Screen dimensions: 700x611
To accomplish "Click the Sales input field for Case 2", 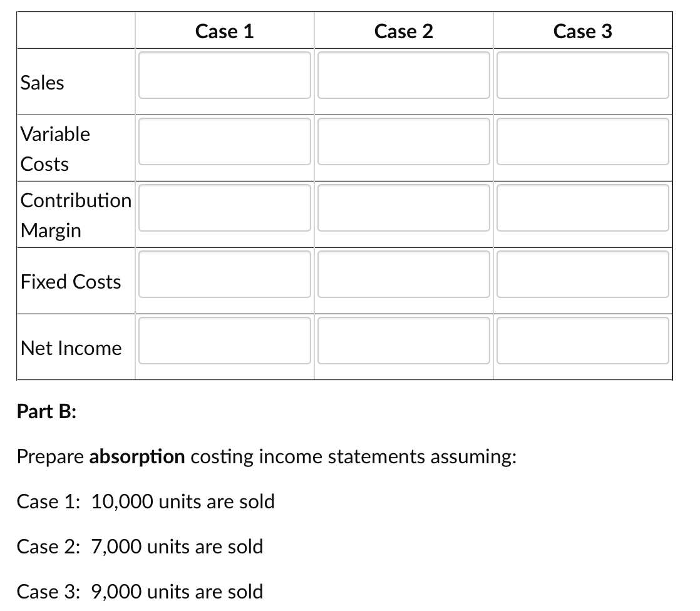I will pyautogui.click(x=403, y=76).
